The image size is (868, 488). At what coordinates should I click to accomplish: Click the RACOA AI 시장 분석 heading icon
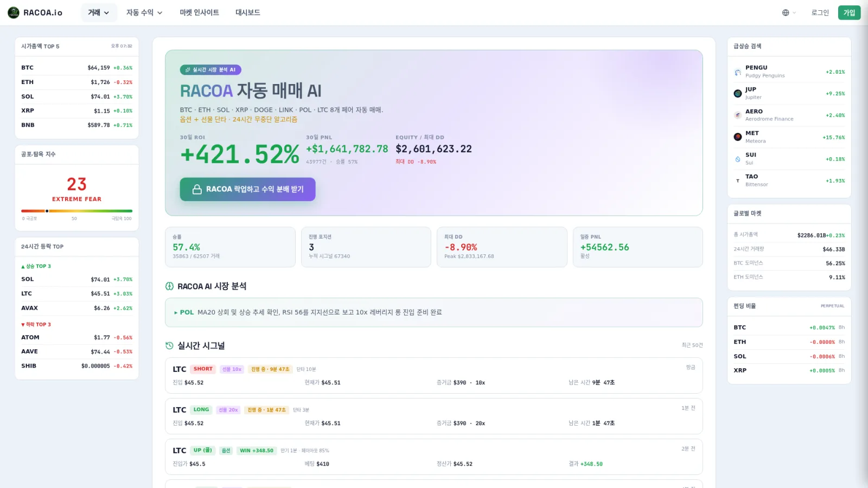click(x=169, y=286)
